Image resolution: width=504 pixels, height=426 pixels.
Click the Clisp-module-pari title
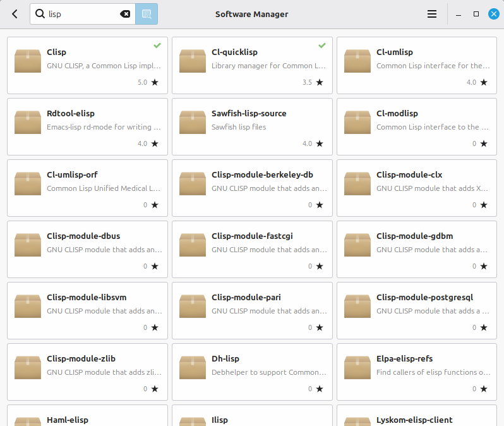click(x=246, y=297)
